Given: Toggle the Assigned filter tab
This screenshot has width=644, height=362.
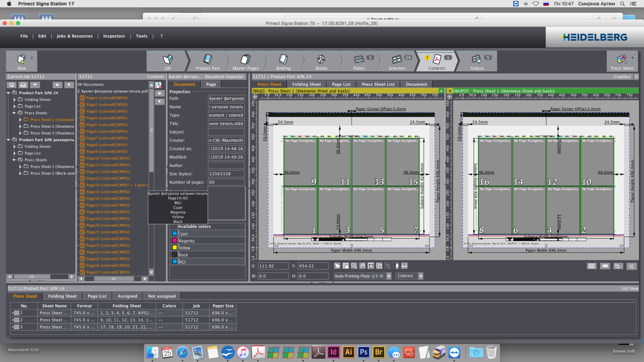Looking at the screenshot, I should [127, 296].
